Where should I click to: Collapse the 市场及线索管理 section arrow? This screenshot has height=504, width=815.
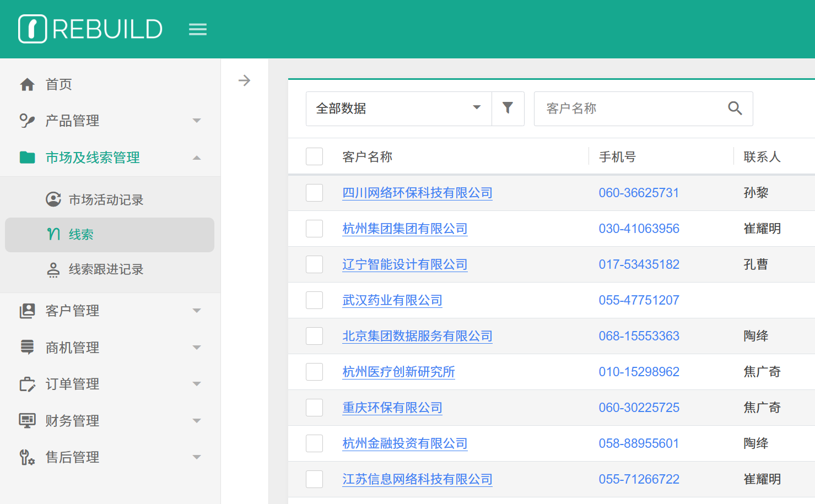[x=197, y=158]
